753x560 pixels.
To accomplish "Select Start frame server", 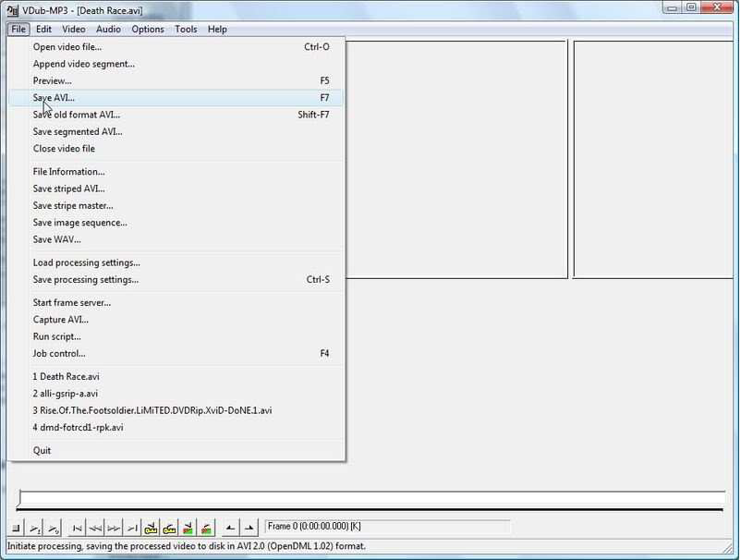I will (176, 302).
